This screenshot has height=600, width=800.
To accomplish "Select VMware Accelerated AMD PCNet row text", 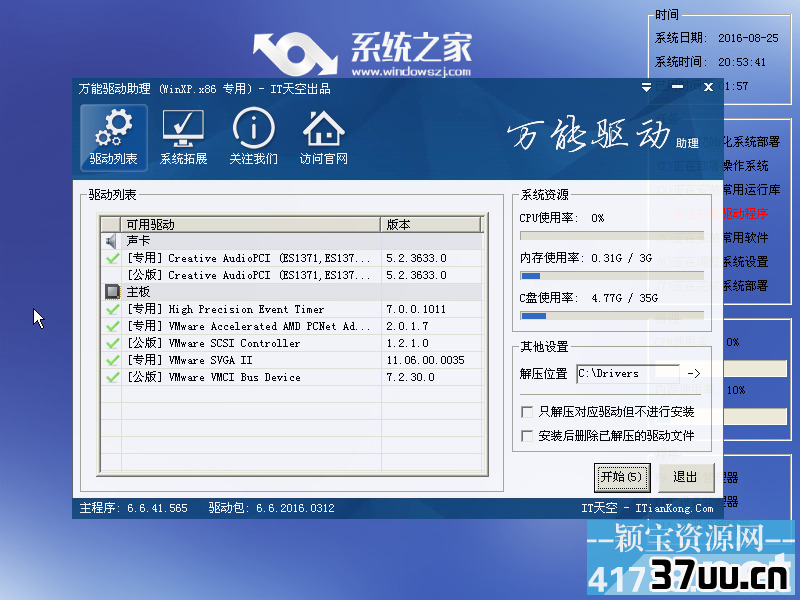I will (249, 326).
